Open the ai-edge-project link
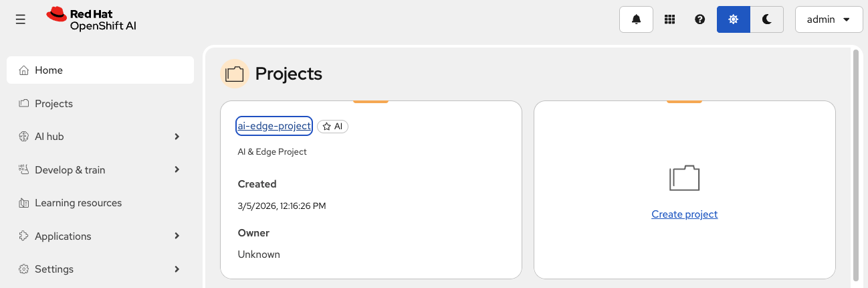The image size is (868, 288). coord(274,126)
